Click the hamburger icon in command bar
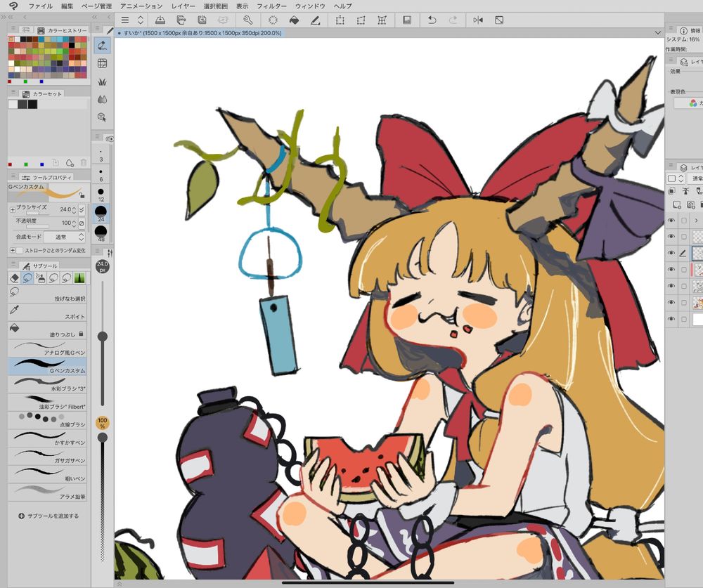This screenshot has height=588, width=703. (x=125, y=20)
